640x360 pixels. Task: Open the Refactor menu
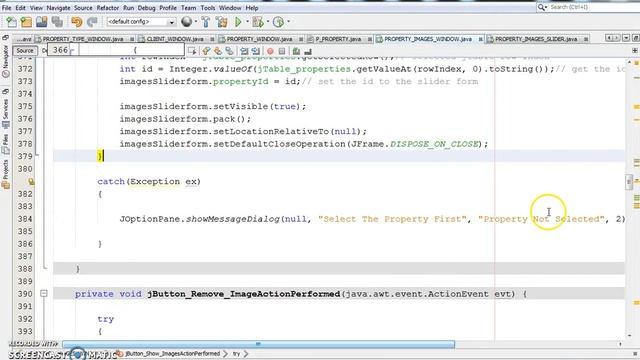(x=108, y=8)
